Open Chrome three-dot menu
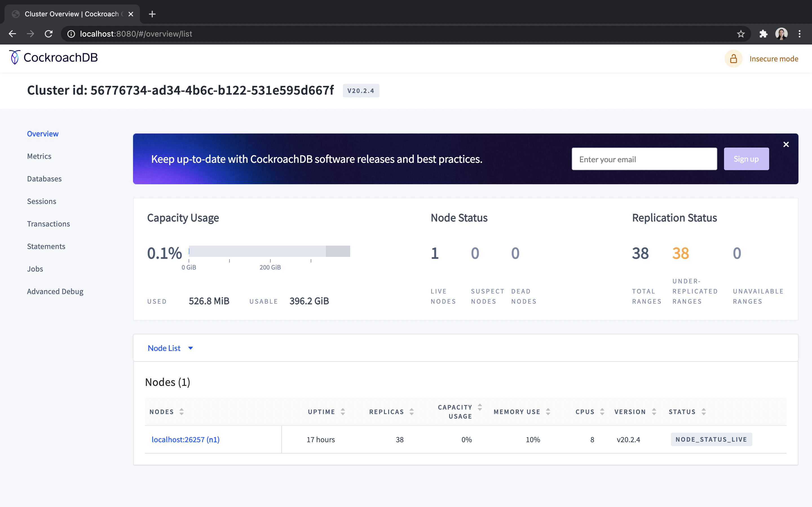 coord(799,34)
